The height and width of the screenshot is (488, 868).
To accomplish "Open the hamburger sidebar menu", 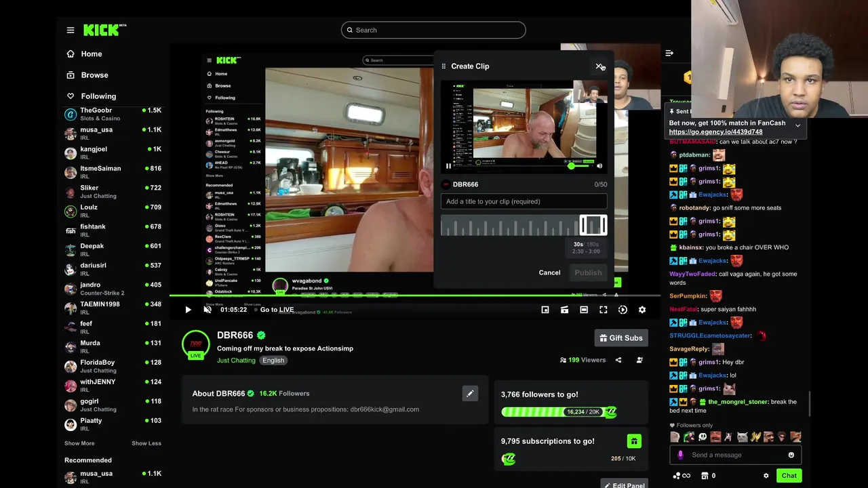I will click(71, 30).
